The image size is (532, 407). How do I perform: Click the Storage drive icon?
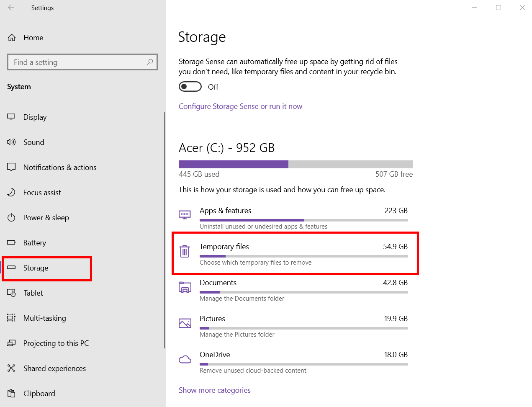(x=11, y=268)
